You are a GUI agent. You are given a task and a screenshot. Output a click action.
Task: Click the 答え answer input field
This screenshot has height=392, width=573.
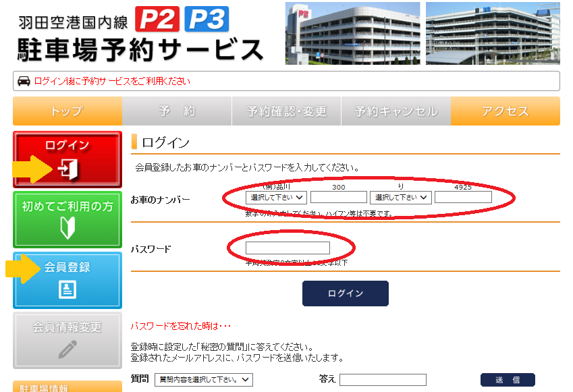tap(383, 380)
